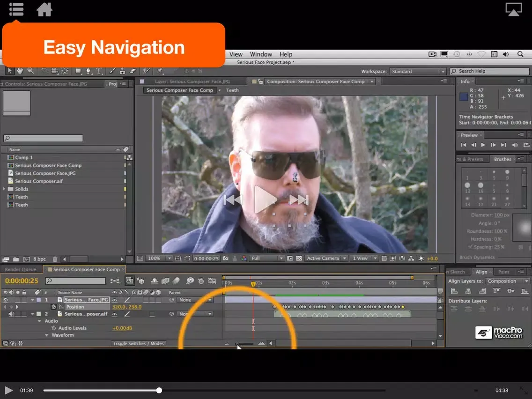Switch to the Brushes panel tab
Screen dimensions: 532x399
502,160
